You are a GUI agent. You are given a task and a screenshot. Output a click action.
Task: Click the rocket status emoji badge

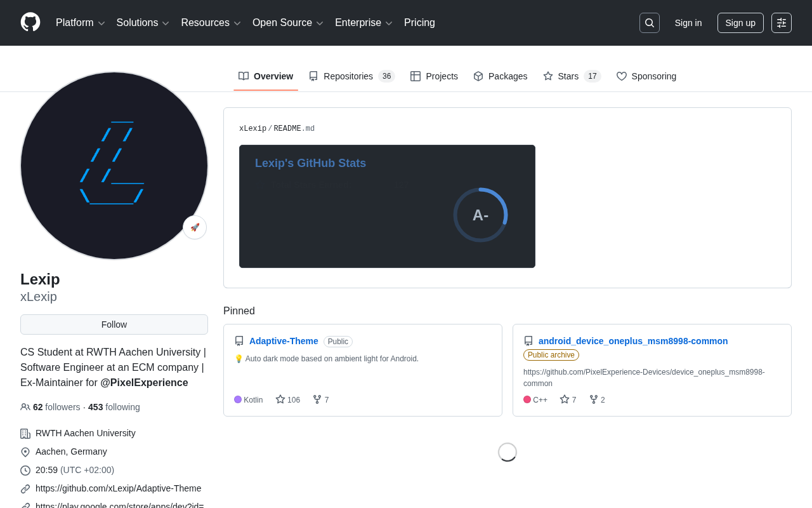[x=195, y=227]
